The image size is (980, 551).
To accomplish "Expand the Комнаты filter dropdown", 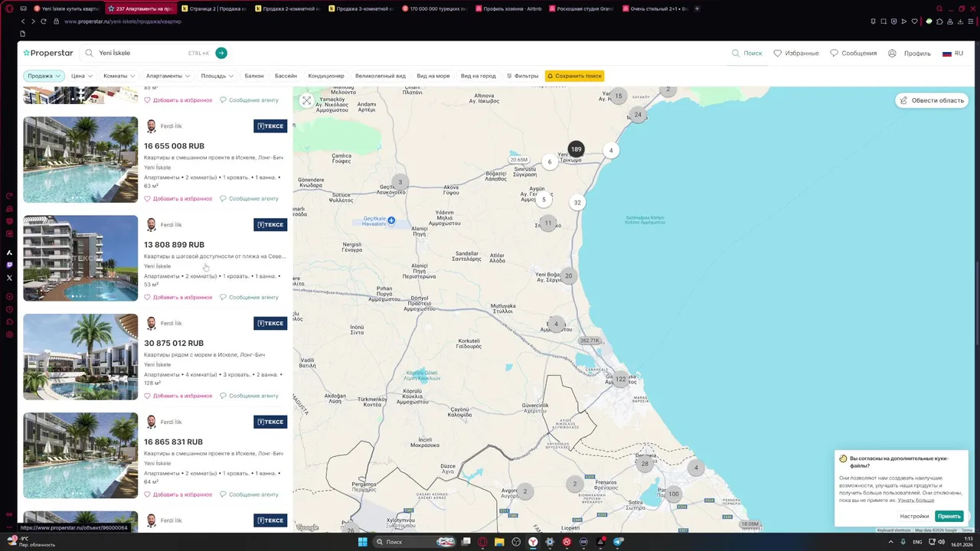I will 119,76.
